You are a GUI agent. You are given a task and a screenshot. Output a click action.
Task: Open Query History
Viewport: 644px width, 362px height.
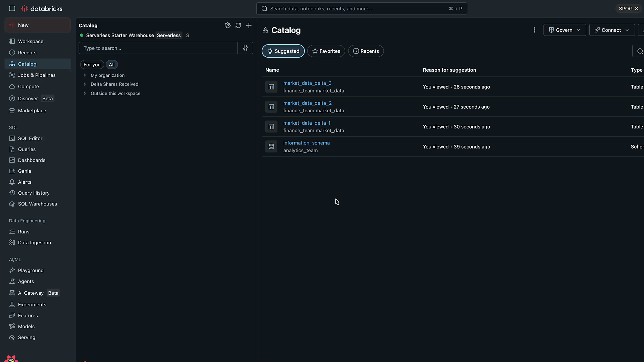tap(34, 193)
